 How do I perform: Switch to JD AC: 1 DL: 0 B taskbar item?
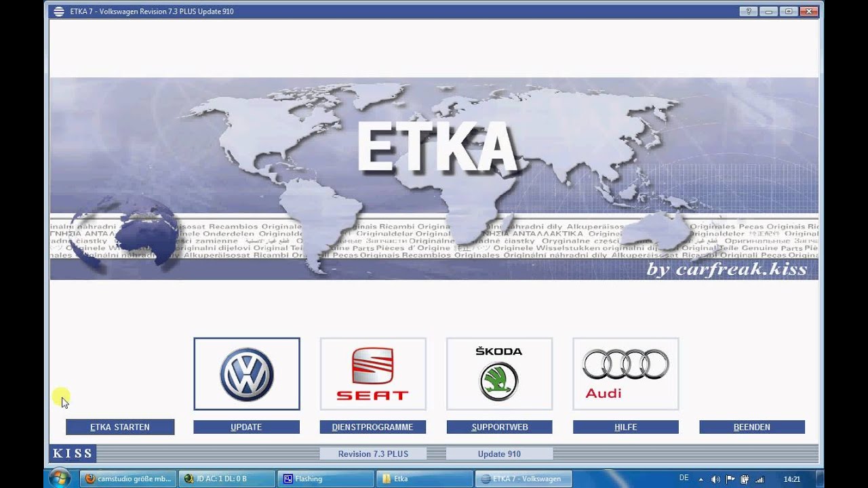coord(227,479)
